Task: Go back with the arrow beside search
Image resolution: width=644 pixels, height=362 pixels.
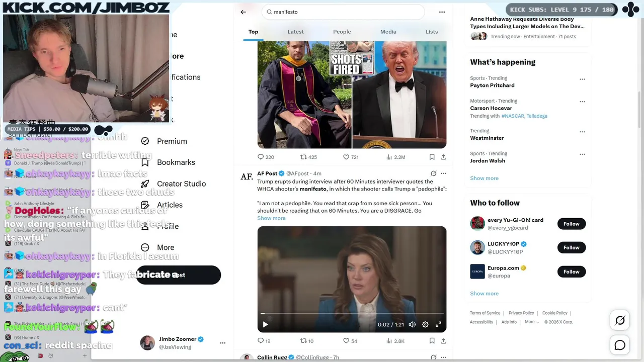Action: (243, 12)
